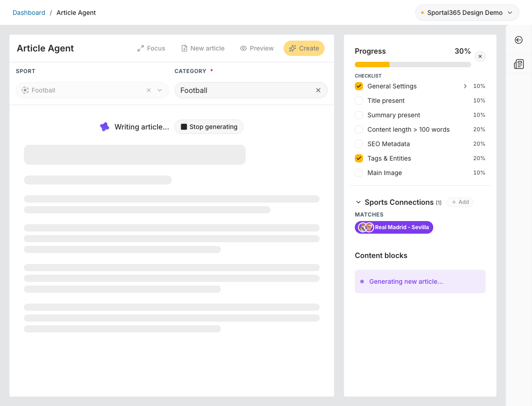
Task: Go to Dashboard breadcrumb link
Action: pyautogui.click(x=29, y=13)
